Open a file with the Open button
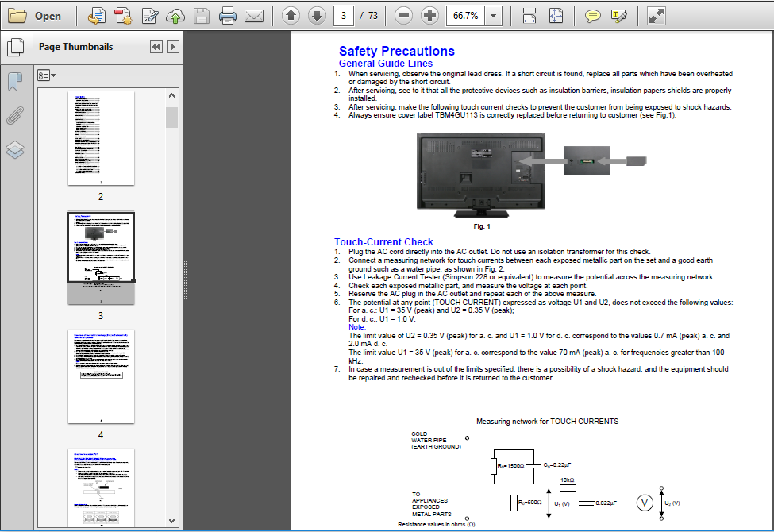 click(35, 16)
